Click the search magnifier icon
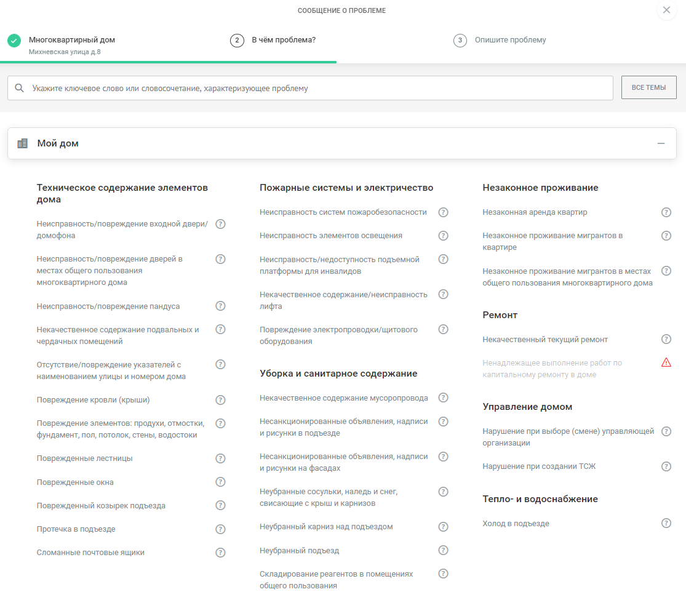Image resolution: width=686 pixels, height=616 pixels. pos(20,88)
